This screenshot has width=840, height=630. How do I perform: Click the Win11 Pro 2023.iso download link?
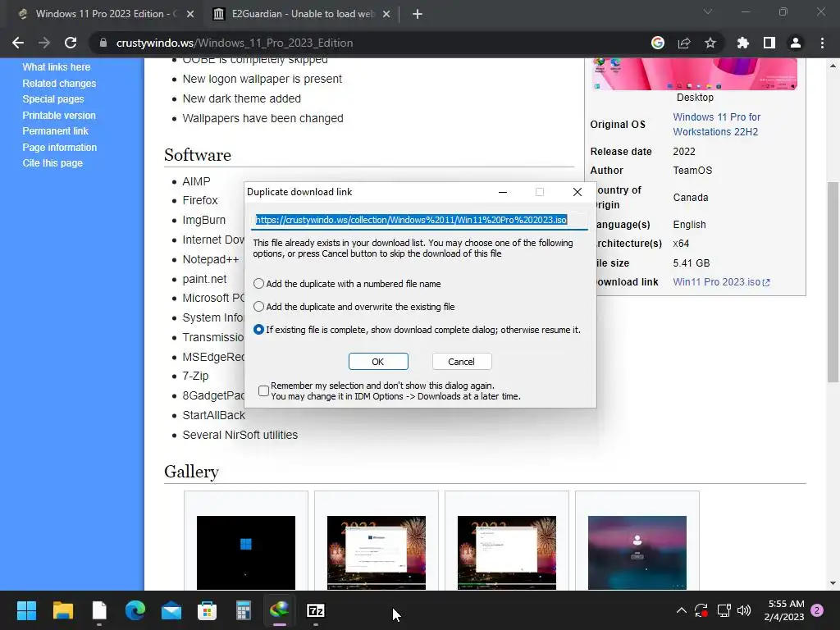click(x=720, y=282)
